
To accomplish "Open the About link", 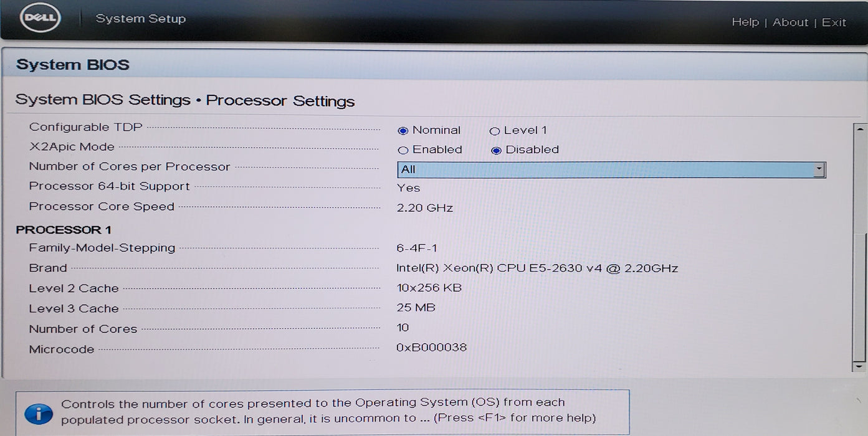I will 790,22.
